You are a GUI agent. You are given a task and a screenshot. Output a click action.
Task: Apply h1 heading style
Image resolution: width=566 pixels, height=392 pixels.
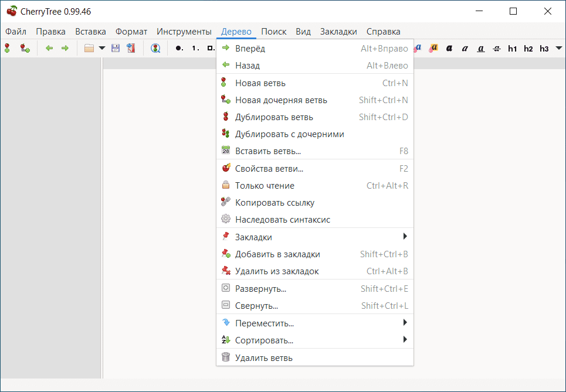[512, 49]
